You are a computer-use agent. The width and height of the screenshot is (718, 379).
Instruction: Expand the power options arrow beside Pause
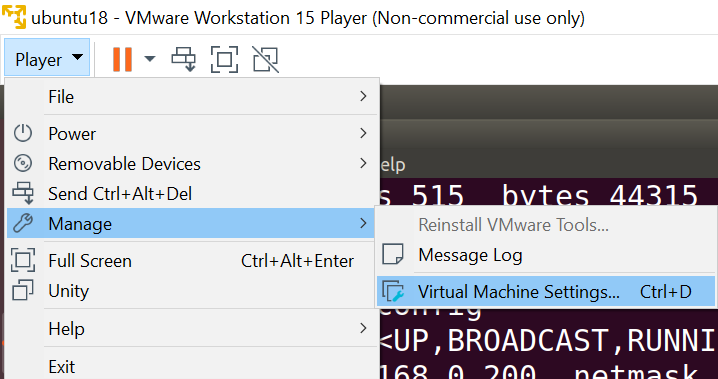click(x=150, y=59)
